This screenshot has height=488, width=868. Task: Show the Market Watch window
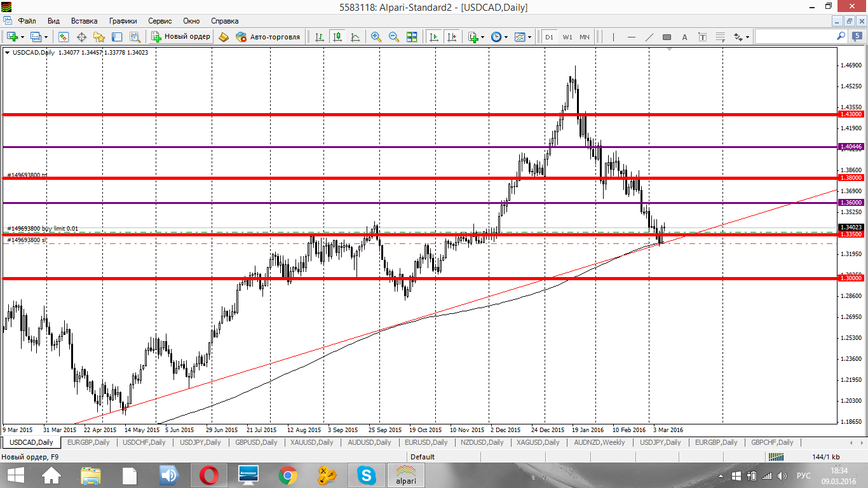[x=64, y=37]
